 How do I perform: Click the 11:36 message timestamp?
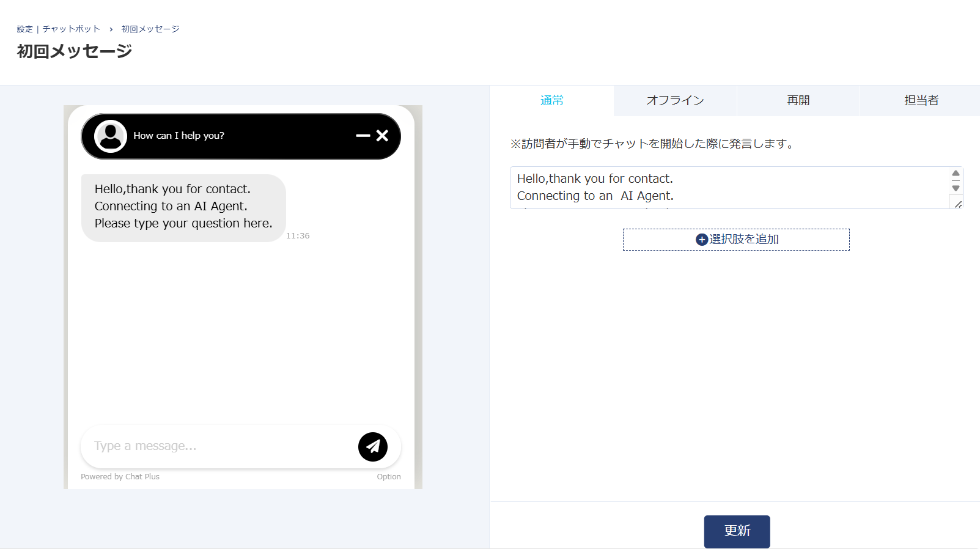pyautogui.click(x=298, y=236)
